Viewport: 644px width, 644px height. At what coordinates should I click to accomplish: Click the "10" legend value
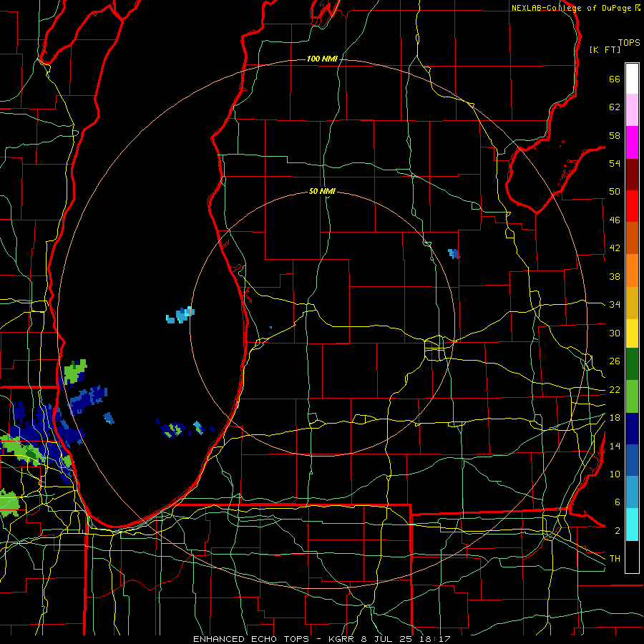click(615, 474)
